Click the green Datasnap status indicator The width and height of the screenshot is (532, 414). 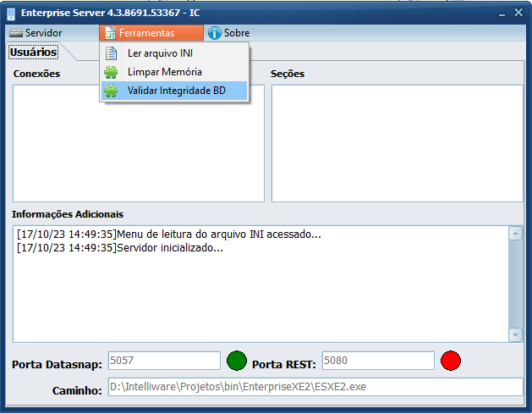(x=237, y=362)
